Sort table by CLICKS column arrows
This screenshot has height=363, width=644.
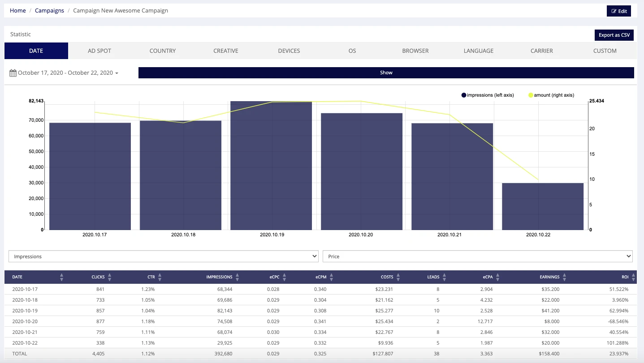click(x=109, y=277)
